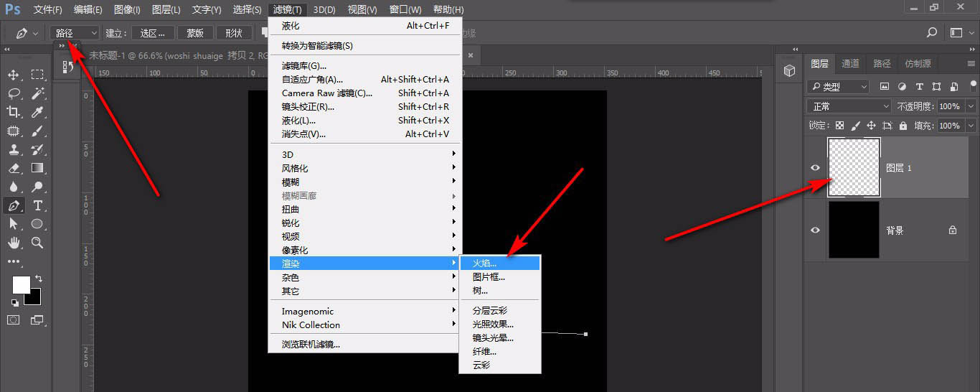Toggle filter for smart objects
Screen dimensions: 980x392
[953, 86]
